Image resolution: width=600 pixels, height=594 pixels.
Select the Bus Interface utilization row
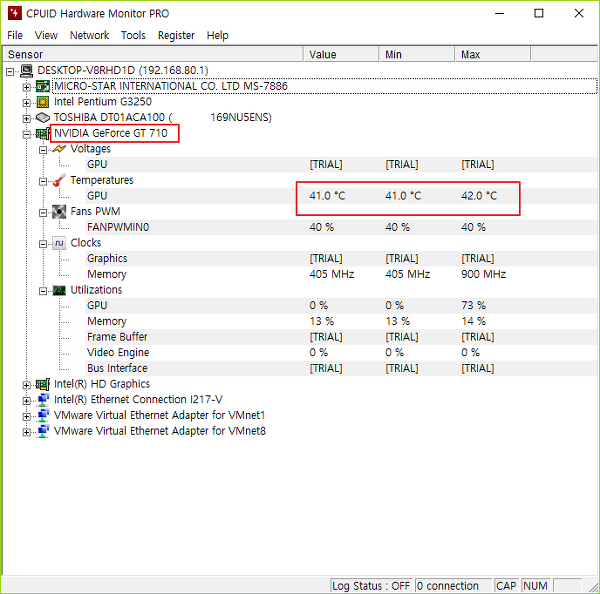[x=341, y=369]
